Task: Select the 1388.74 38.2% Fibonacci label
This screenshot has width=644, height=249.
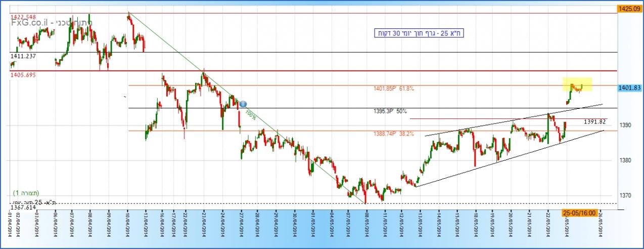Action: 394,134
